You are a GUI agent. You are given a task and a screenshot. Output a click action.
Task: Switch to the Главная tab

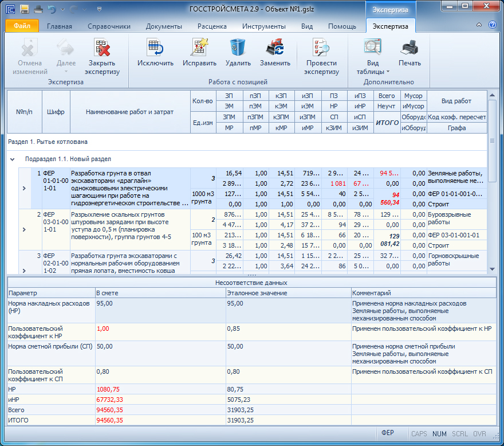pos(60,26)
